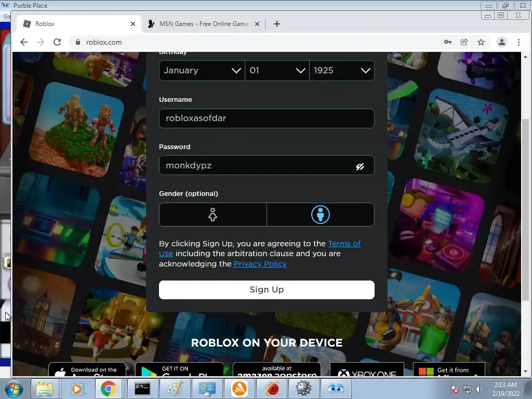The width and height of the screenshot is (532, 399).
Task: Open the birthday day dropdown
Action: 277,71
